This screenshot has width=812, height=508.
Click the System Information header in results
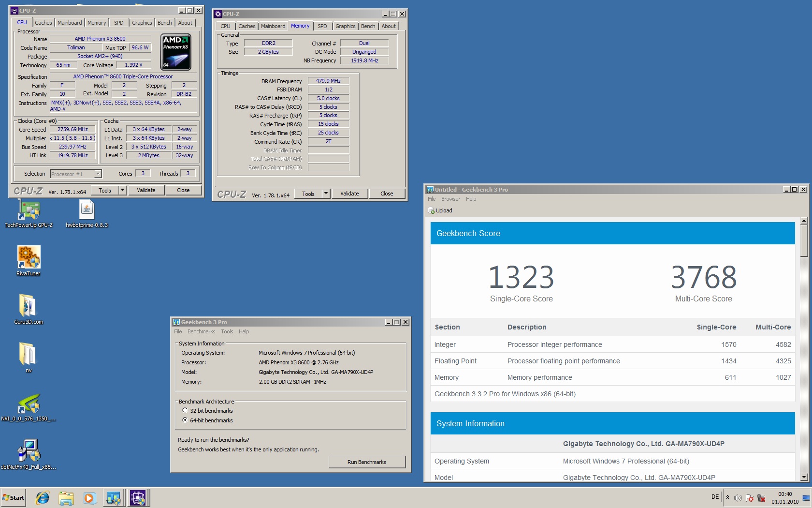612,423
